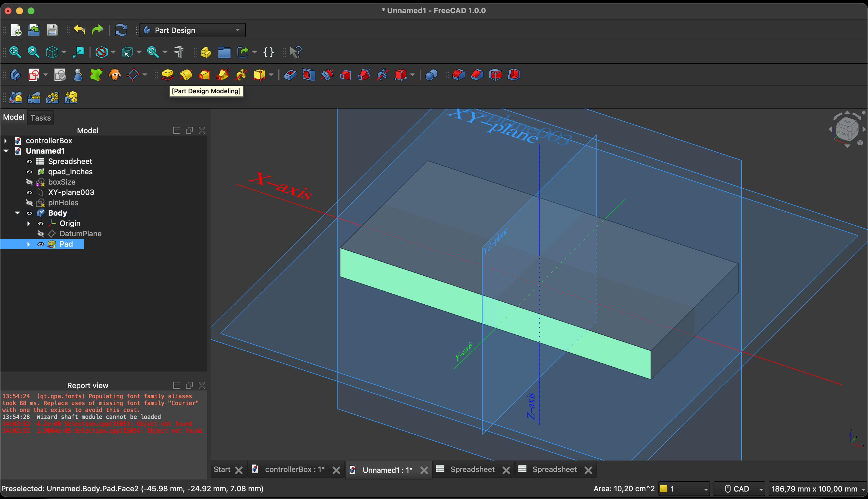Expand the controllerBox tree item

click(x=5, y=140)
